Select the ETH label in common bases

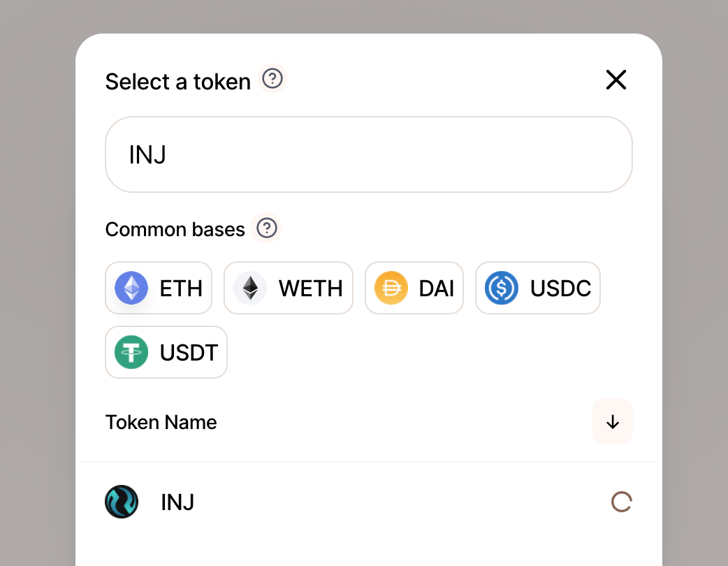tap(181, 289)
